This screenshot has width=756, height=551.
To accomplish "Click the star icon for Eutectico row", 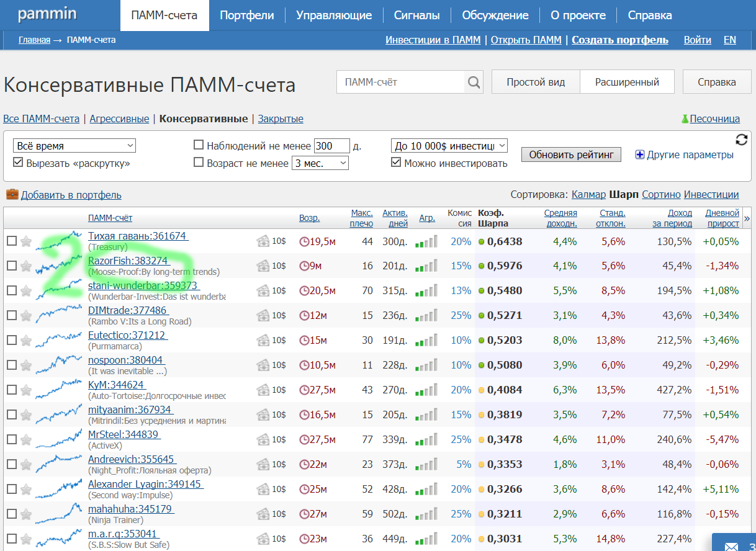I will [26, 341].
